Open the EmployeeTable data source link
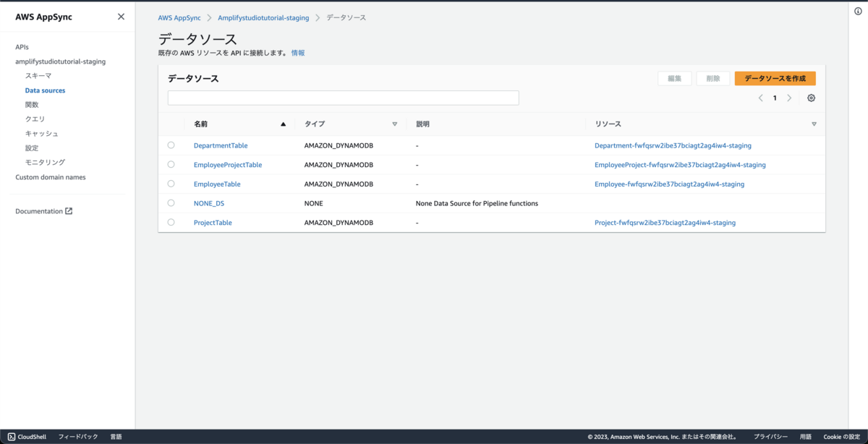This screenshot has height=444, width=868. coord(217,184)
